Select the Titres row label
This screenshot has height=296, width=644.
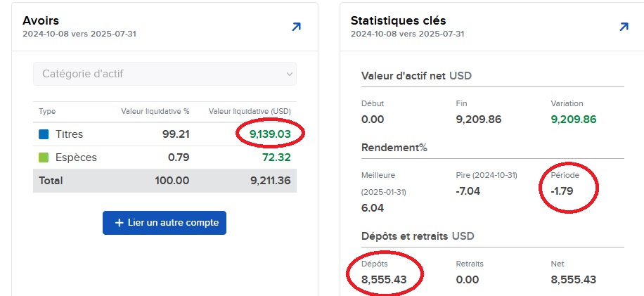tap(70, 134)
